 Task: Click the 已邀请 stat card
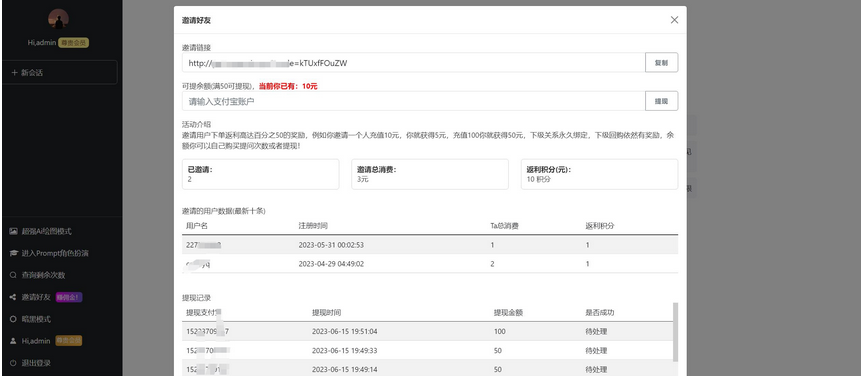pyautogui.click(x=260, y=175)
